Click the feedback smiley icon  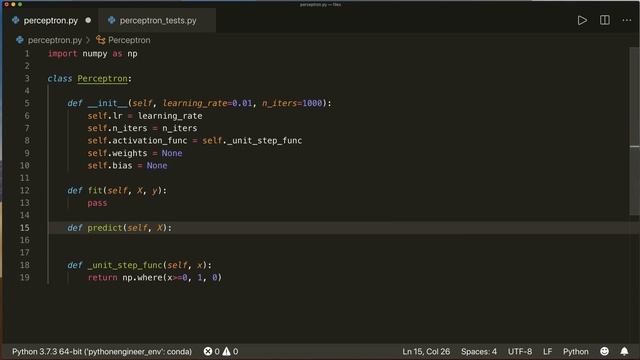(x=604, y=351)
